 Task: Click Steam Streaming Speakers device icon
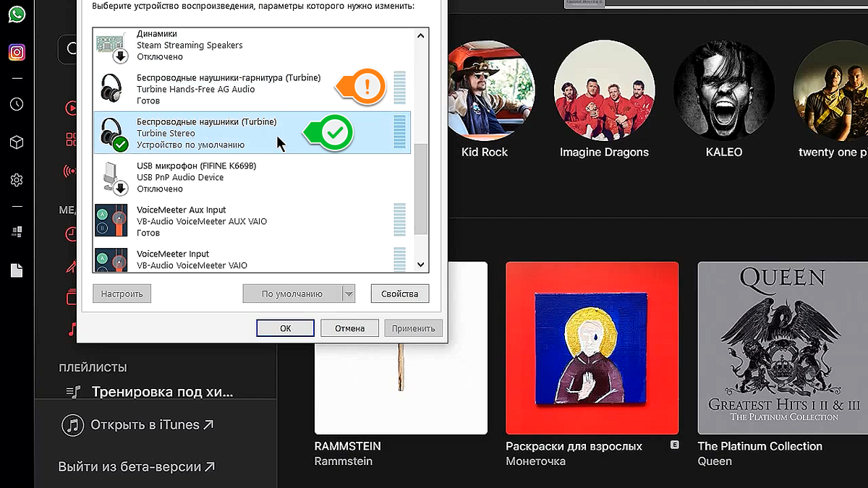pyautogui.click(x=112, y=47)
